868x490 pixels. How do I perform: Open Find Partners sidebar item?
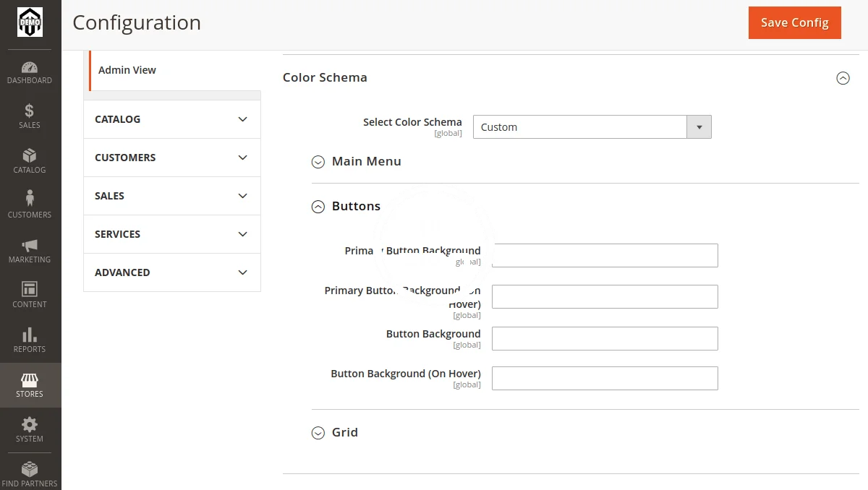(x=30, y=474)
